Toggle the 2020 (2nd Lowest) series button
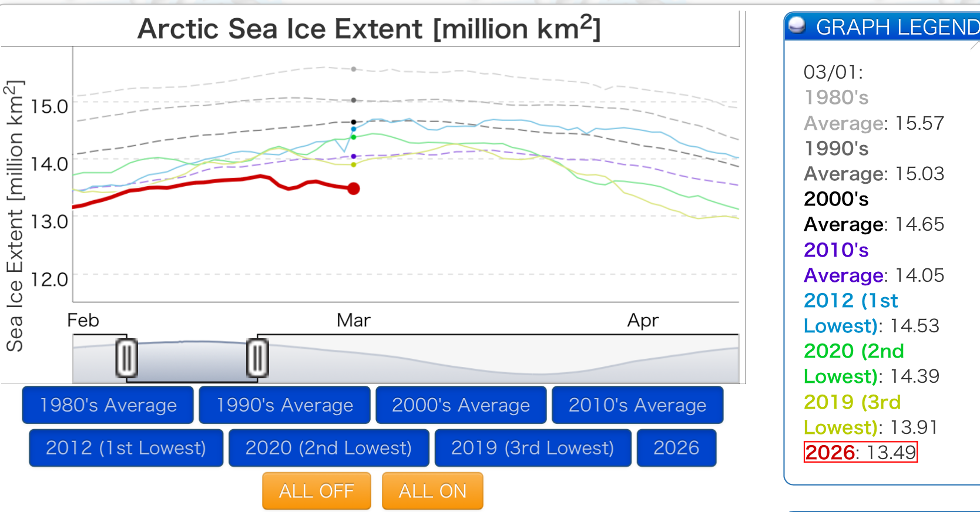The height and width of the screenshot is (512, 980). click(x=328, y=448)
